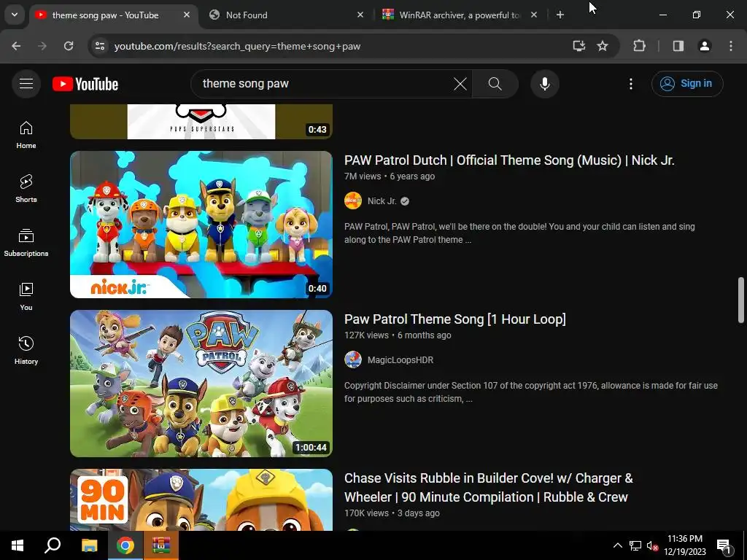Image resolution: width=747 pixels, height=560 pixels.
Task: Click the muted volume tray icon
Action: pyautogui.click(x=652, y=545)
